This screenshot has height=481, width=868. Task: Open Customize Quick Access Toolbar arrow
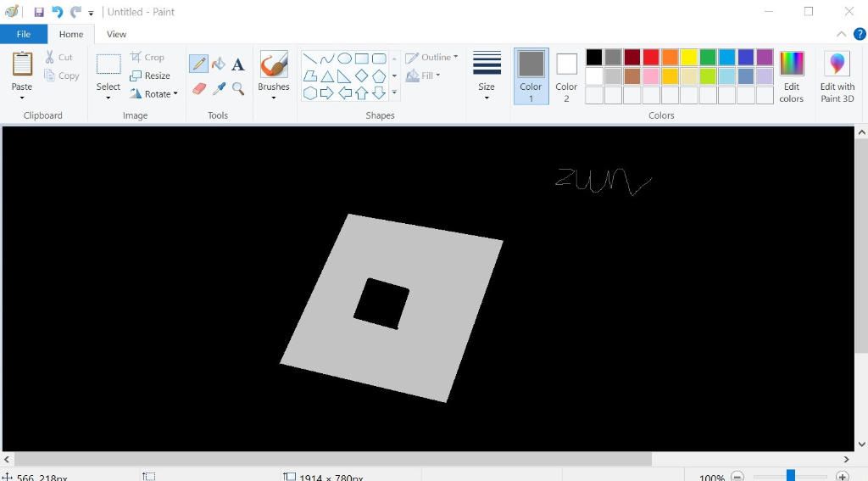coord(91,12)
